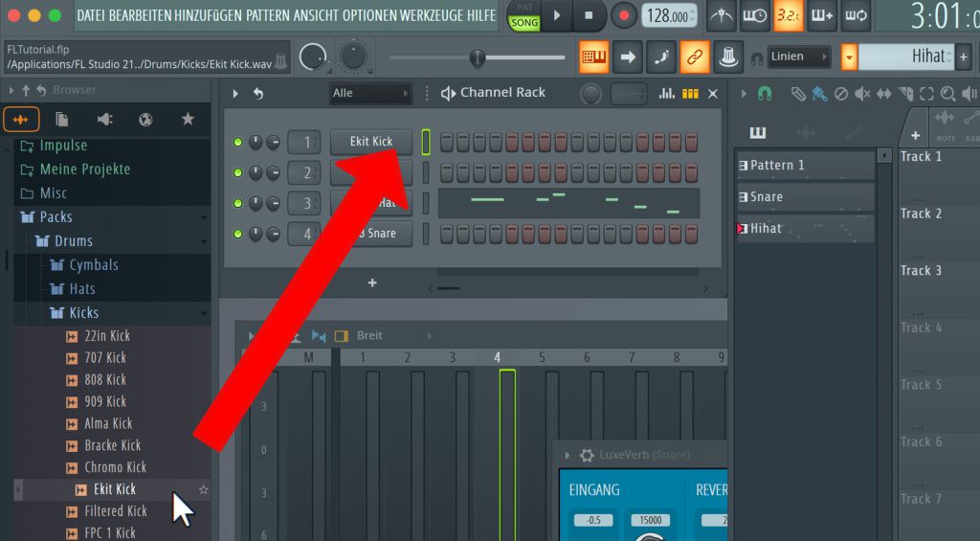Toggle overdub piano-plus record icon

coord(822,15)
